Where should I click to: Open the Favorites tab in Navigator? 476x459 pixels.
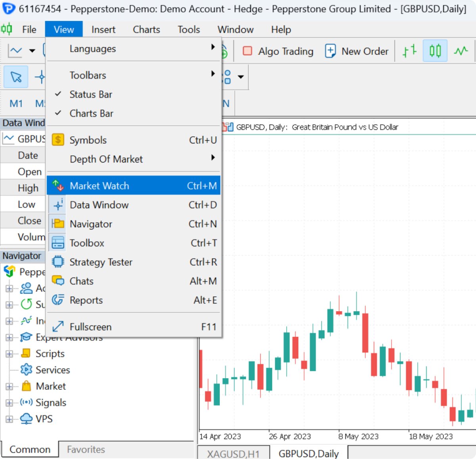click(86, 449)
